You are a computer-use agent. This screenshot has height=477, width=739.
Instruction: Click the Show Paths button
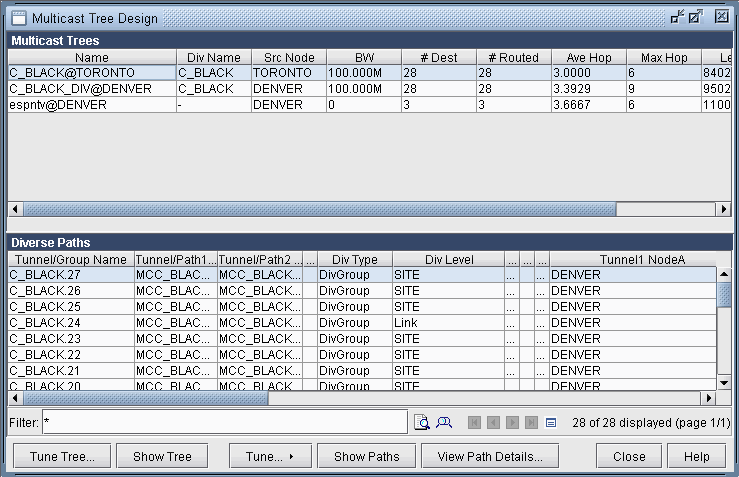(x=366, y=456)
